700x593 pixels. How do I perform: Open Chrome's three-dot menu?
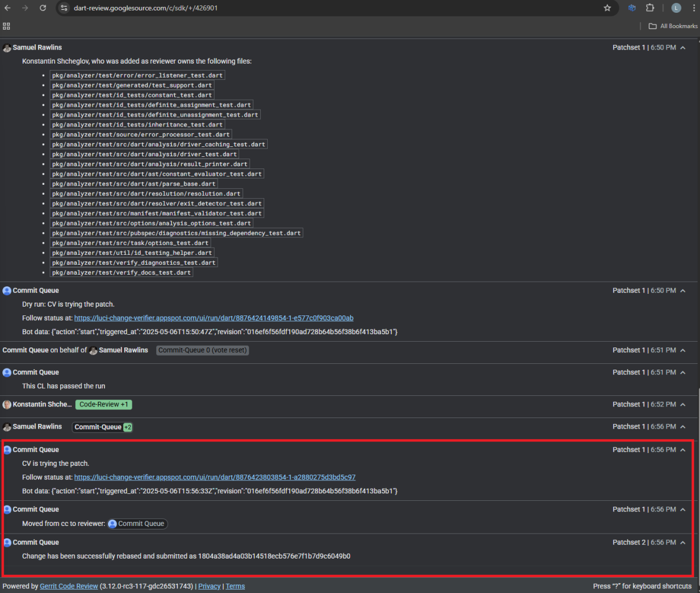694,8
